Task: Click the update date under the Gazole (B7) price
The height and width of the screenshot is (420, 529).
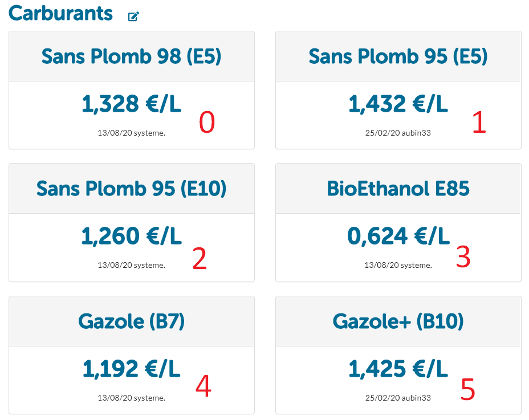Action: (x=111, y=398)
